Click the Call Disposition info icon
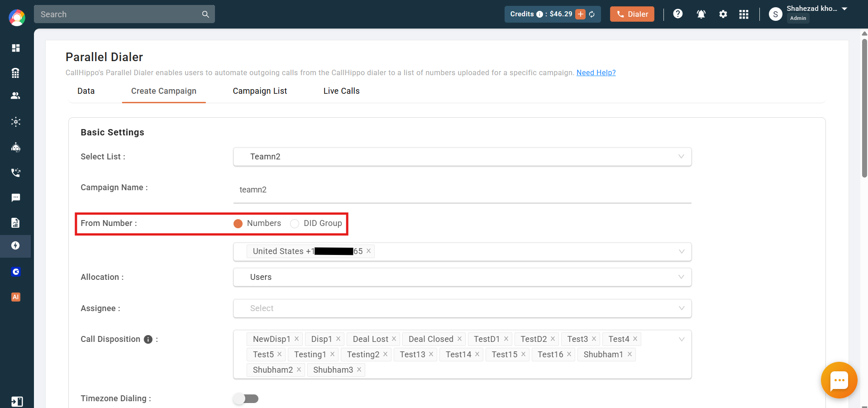The image size is (868, 408). (x=148, y=339)
